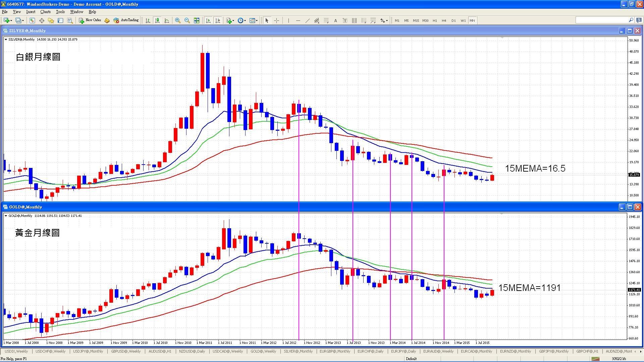
Task: Toggle the chart shift icon
Action: point(218,21)
